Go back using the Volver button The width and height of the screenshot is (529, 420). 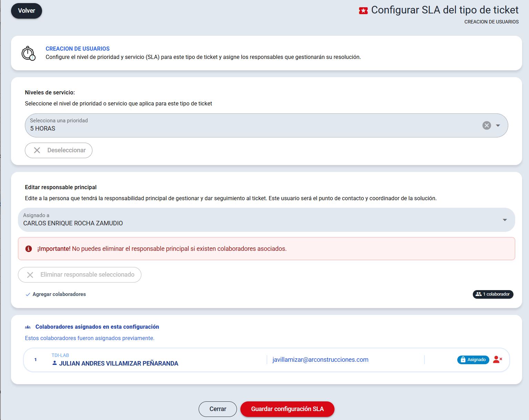(x=27, y=11)
